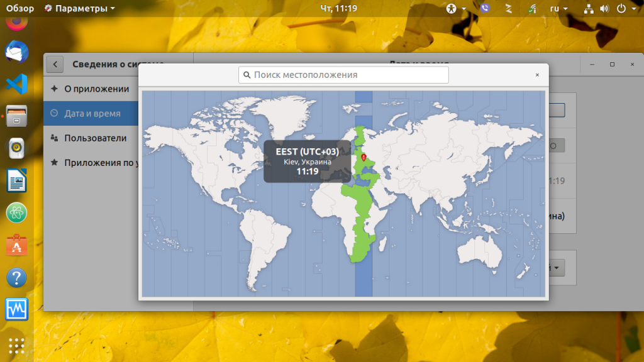The height and width of the screenshot is (362, 644).
Task: Launch Visual Studio Code from the dock
Action: pyautogui.click(x=16, y=84)
